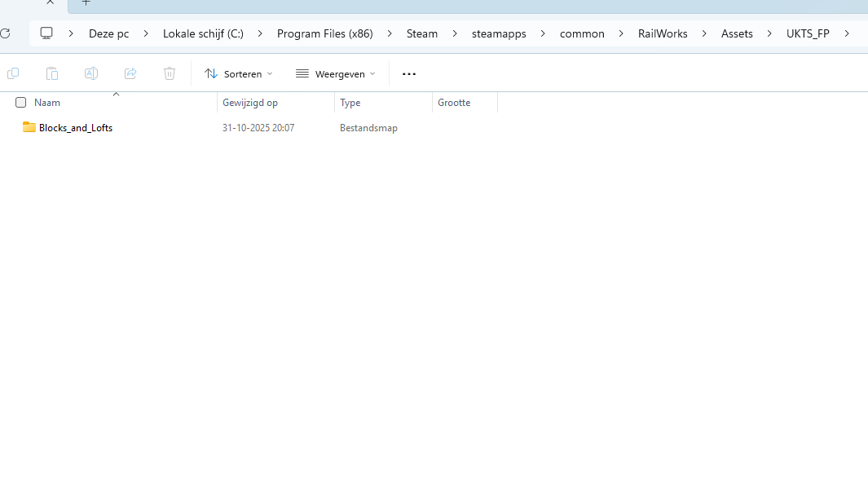Click the share icon in the toolbar
This screenshot has width=868, height=490.
coord(130,73)
